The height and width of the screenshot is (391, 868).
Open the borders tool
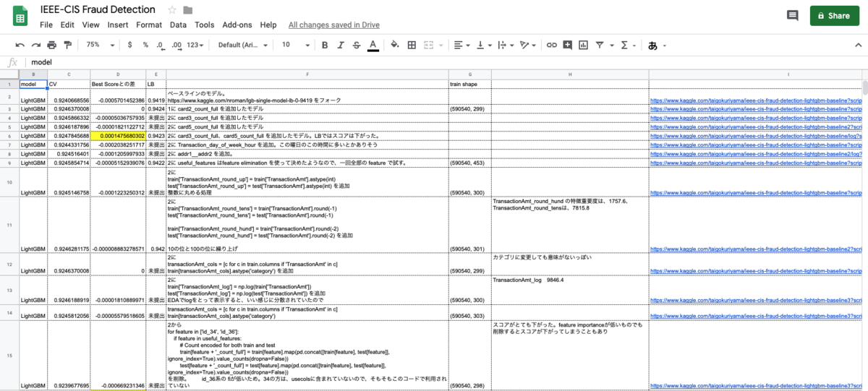pyautogui.click(x=412, y=45)
